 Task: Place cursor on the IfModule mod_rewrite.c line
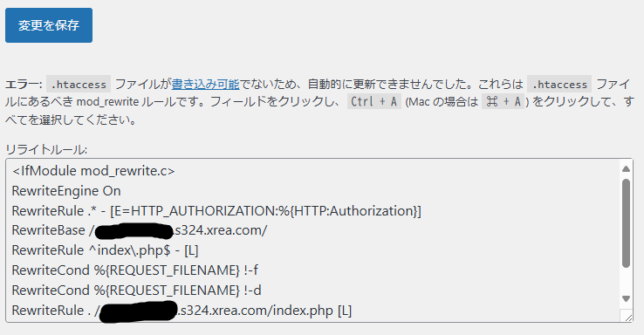tap(93, 171)
